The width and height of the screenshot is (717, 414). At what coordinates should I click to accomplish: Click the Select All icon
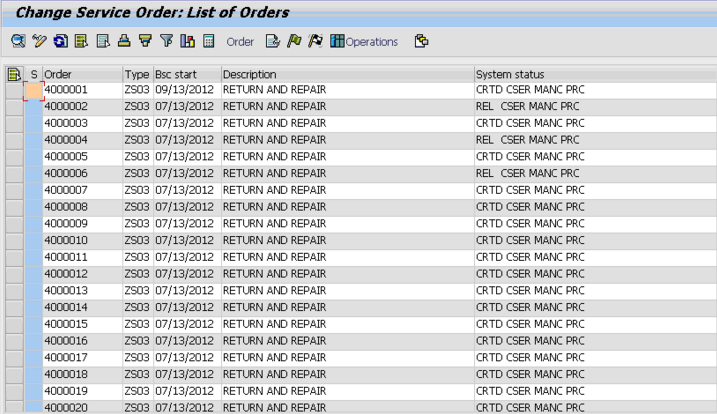coord(81,41)
